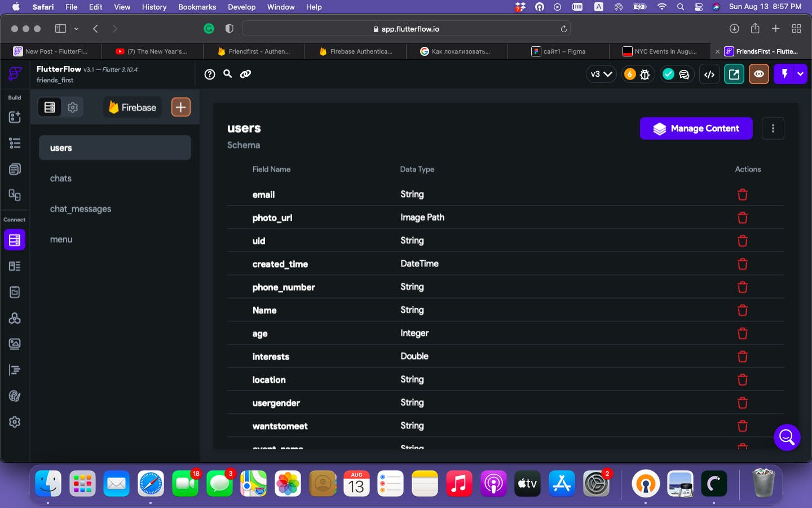The height and width of the screenshot is (508, 812).
Task: Switch to the NYC Events in Augu... tab
Action: pyautogui.click(x=660, y=51)
